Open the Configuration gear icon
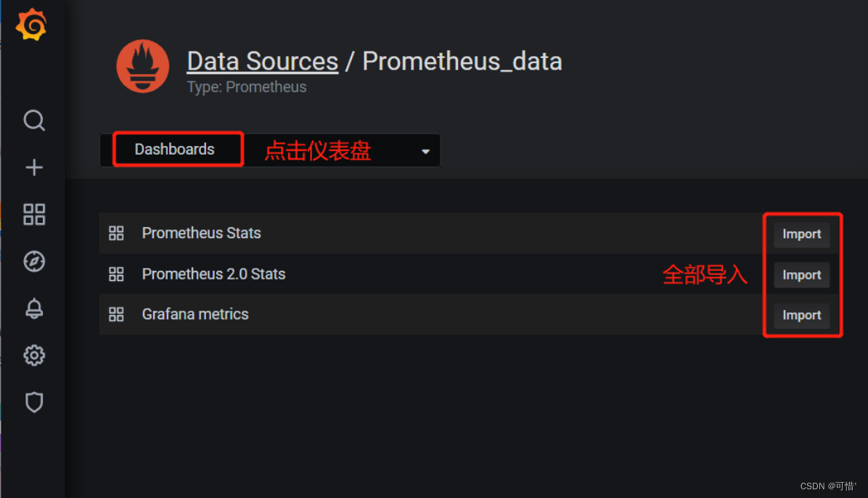This screenshot has height=498, width=868. pyautogui.click(x=34, y=356)
